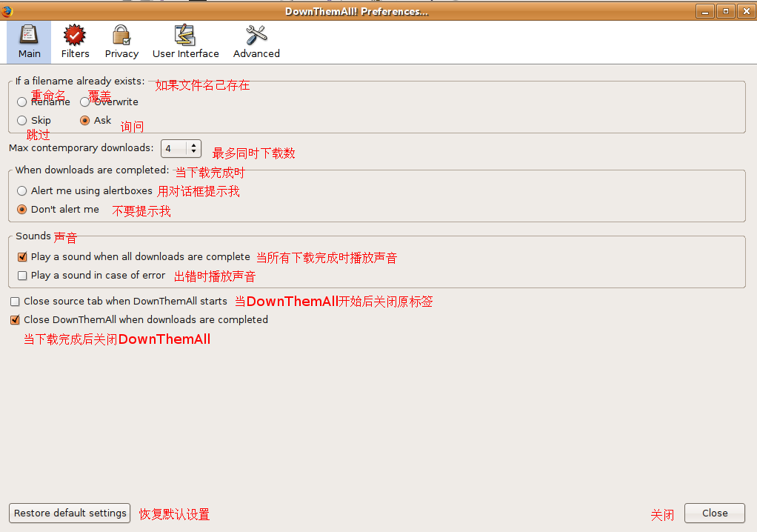Check Close source tab when DownThemAll starts
This screenshot has width=757, height=532.
coord(15,302)
